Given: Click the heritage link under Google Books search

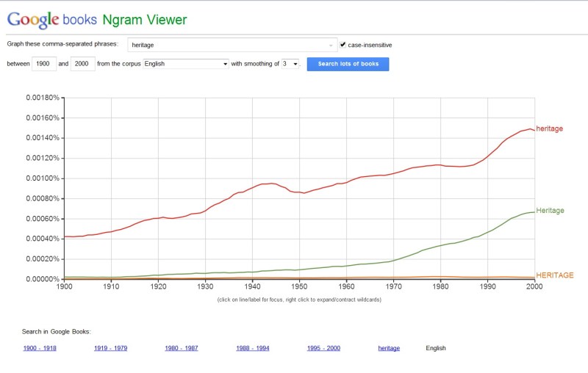Looking at the screenshot, I should [x=389, y=348].
